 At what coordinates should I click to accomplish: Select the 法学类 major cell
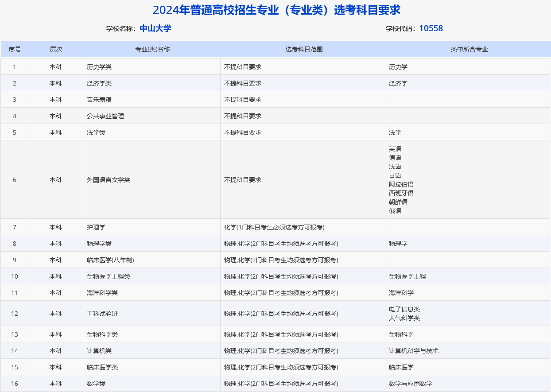click(152, 132)
